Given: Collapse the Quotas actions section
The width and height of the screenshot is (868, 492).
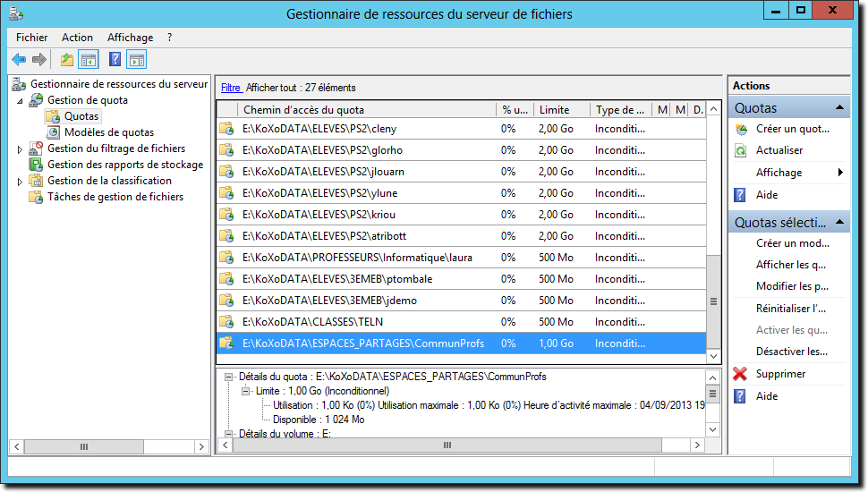Looking at the screenshot, I should click(x=839, y=107).
